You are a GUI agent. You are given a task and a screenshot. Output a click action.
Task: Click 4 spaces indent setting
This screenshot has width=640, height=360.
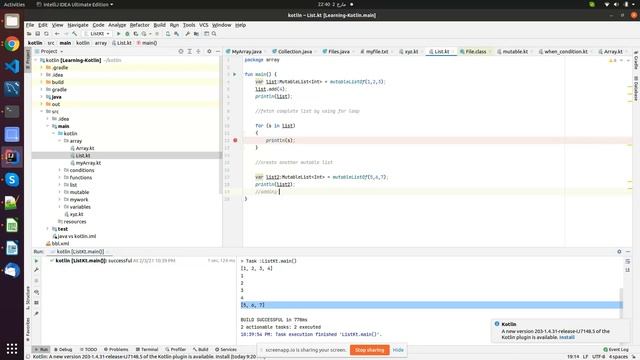[x=618, y=356]
